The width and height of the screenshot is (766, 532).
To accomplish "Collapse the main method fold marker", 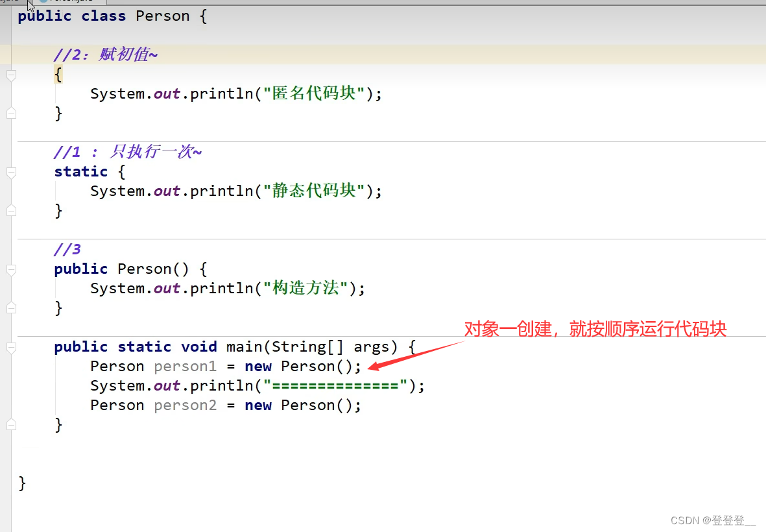I will 12,348.
